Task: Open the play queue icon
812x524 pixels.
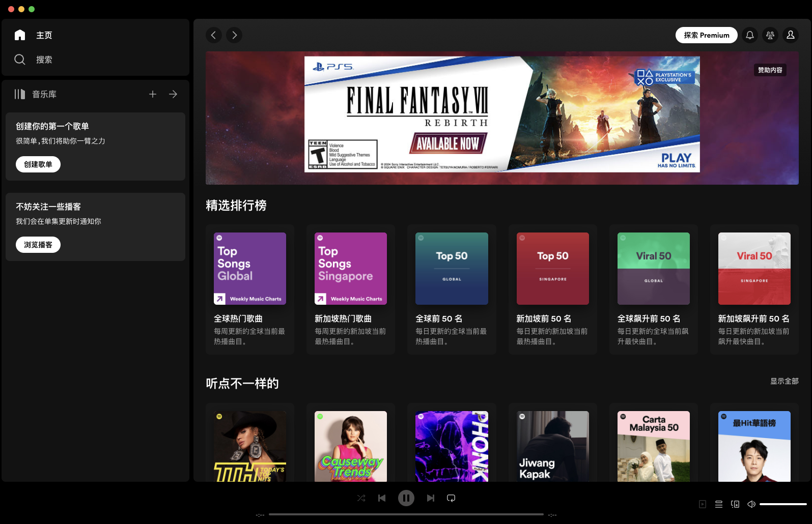Action: click(719, 504)
